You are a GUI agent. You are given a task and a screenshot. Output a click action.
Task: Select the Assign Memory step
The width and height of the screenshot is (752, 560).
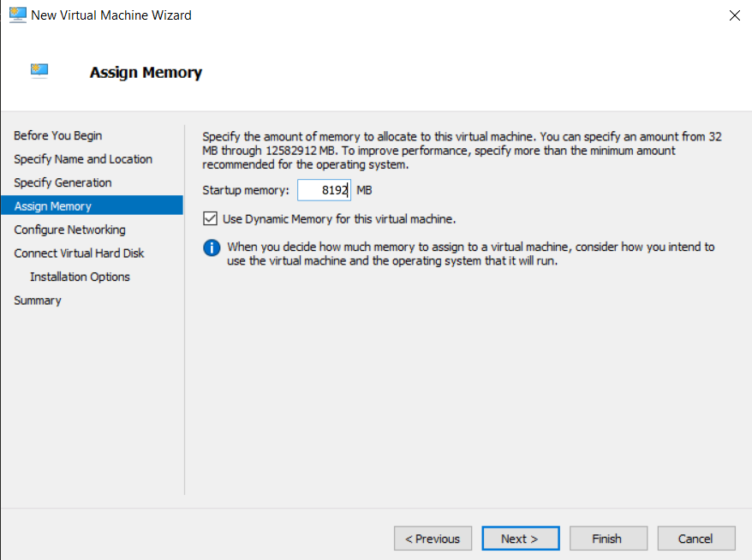(93, 206)
